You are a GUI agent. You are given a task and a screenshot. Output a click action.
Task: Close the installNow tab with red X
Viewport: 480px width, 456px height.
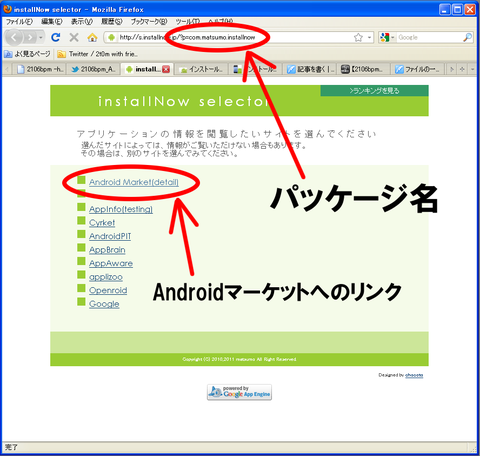click(x=166, y=69)
